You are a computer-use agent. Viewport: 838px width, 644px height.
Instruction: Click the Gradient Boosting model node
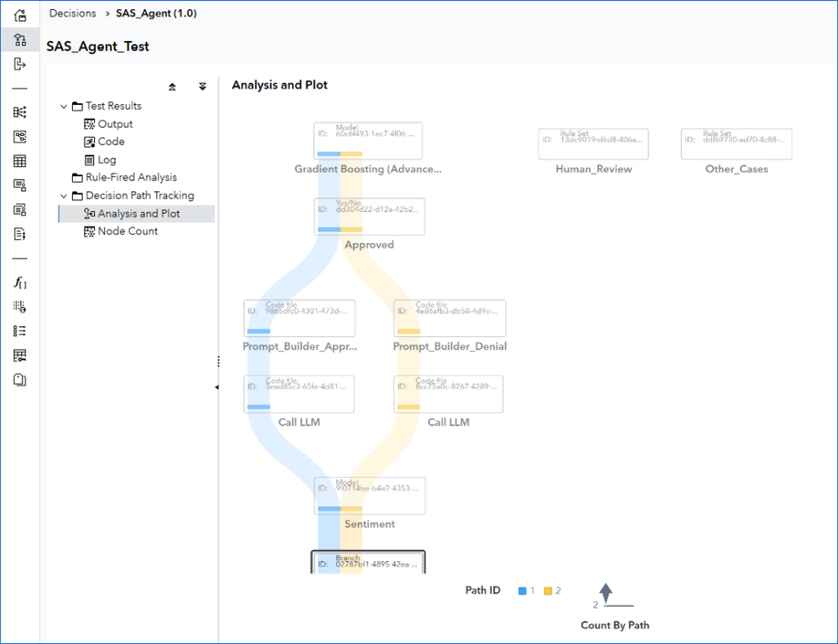[x=367, y=141]
